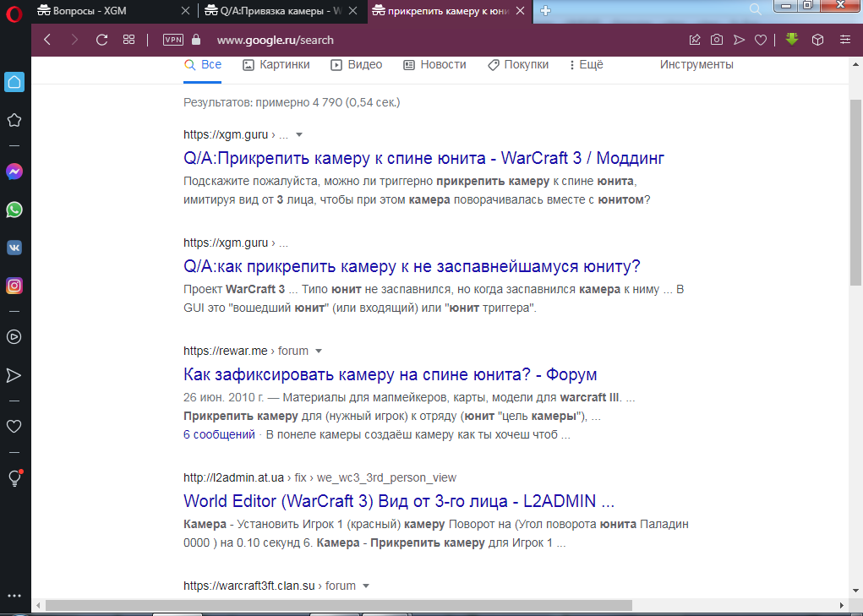Send page via address bar arrow icon
This screenshot has width=863, height=616.
739,40
